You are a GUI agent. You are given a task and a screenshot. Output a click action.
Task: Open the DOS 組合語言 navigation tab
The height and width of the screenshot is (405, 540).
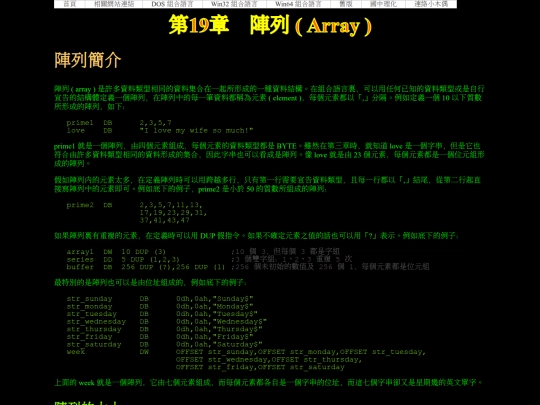[x=172, y=4]
